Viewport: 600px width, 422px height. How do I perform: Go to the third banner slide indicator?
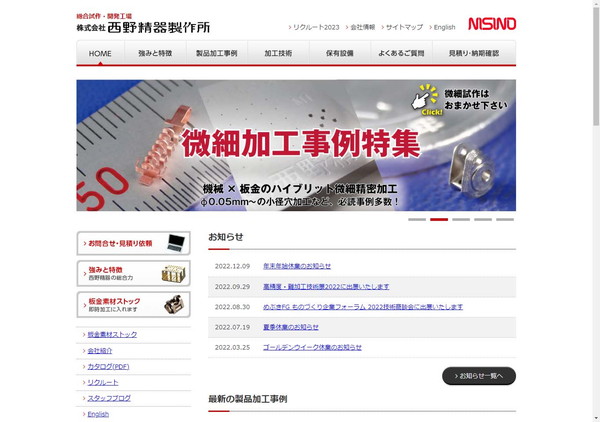[x=461, y=220]
